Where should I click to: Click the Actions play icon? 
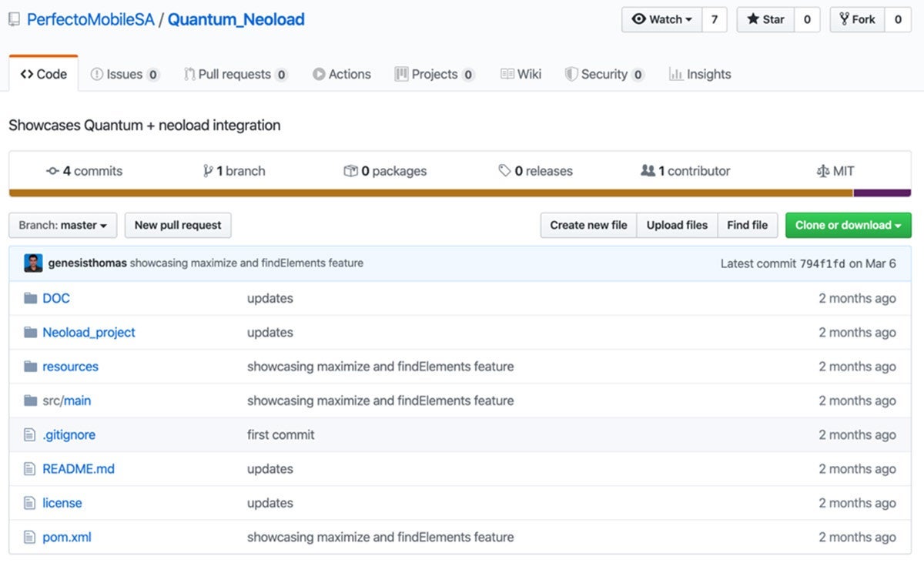[319, 74]
